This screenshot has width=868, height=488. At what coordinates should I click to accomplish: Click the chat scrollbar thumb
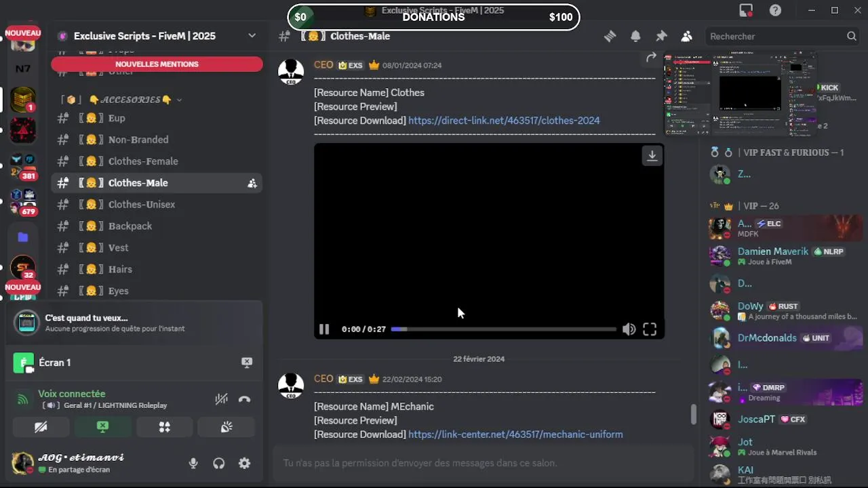coord(692,414)
